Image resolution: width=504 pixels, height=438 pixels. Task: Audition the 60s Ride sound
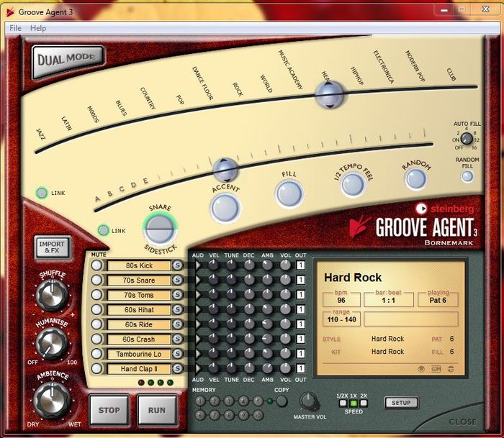point(198,324)
